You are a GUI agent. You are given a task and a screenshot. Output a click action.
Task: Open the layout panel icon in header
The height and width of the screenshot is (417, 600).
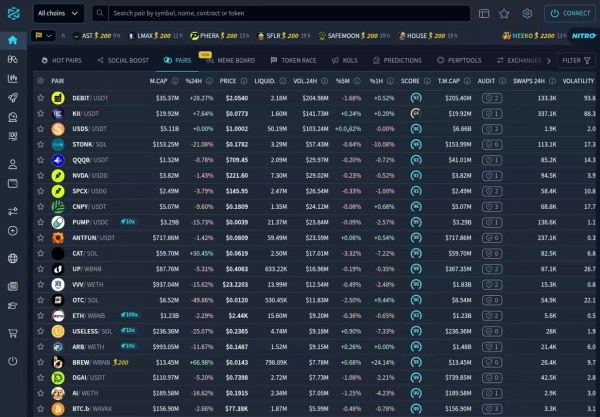[484, 14]
